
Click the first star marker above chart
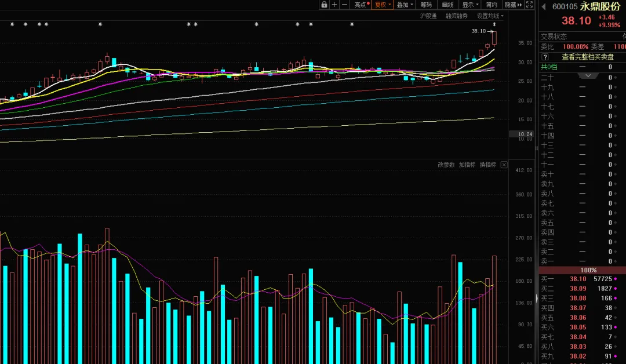pos(12,24)
